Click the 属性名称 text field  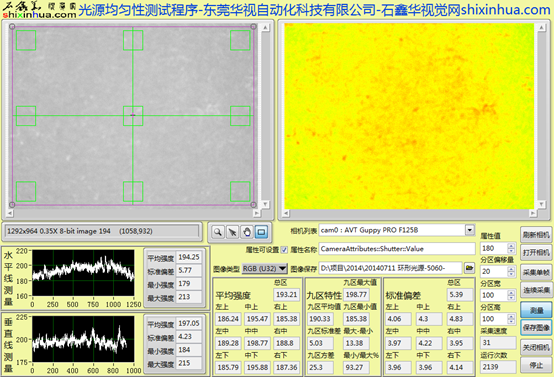[x=397, y=249]
